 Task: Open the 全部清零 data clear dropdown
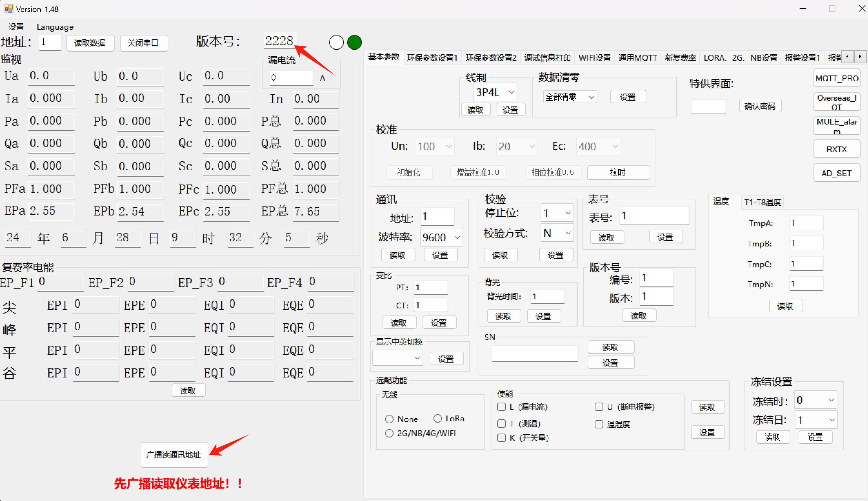(x=591, y=97)
